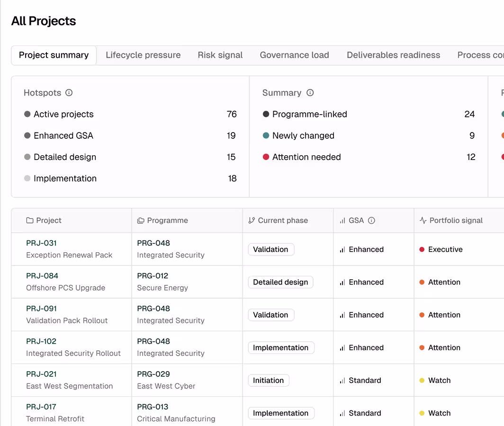Click the GSA column bars icon
The width and height of the screenshot is (504, 426).
click(342, 221)
